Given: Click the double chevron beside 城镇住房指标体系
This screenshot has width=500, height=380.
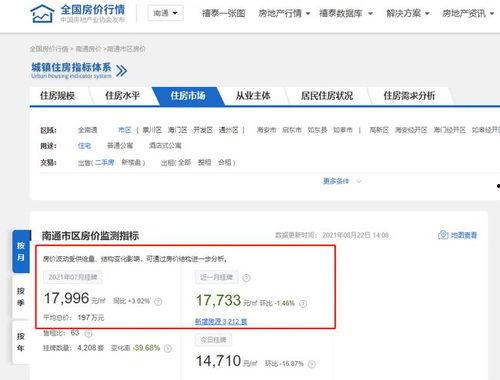Looking at the screenshot, I should (x=121, y=71).
